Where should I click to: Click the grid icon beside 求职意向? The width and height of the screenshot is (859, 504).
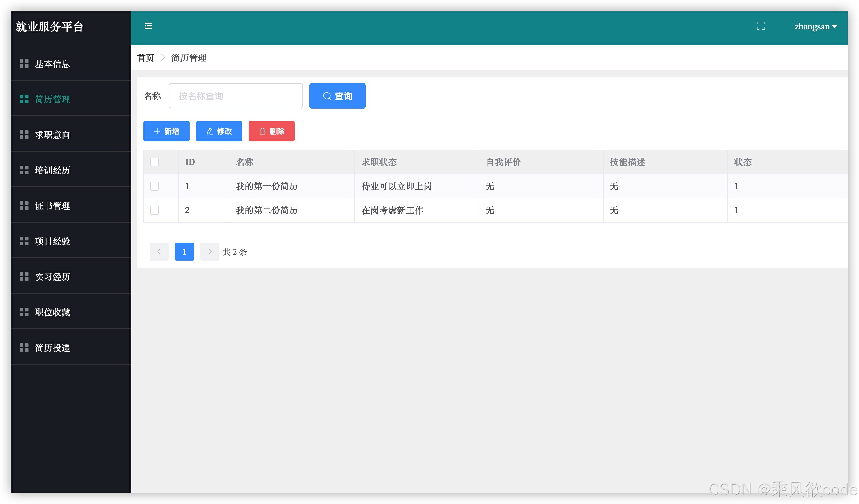24,135
